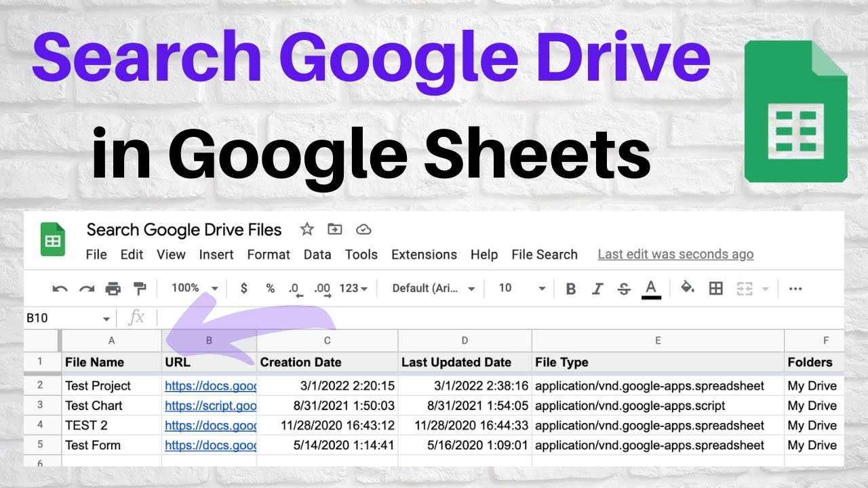
Task: Select the Test Form cell
Action: pos(111,445)
